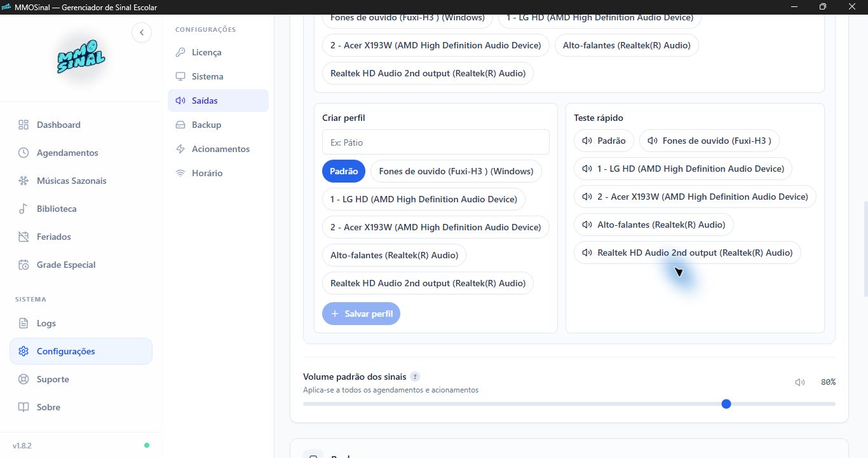
Task: Click the Salvar perfil button
Action: 361,314
